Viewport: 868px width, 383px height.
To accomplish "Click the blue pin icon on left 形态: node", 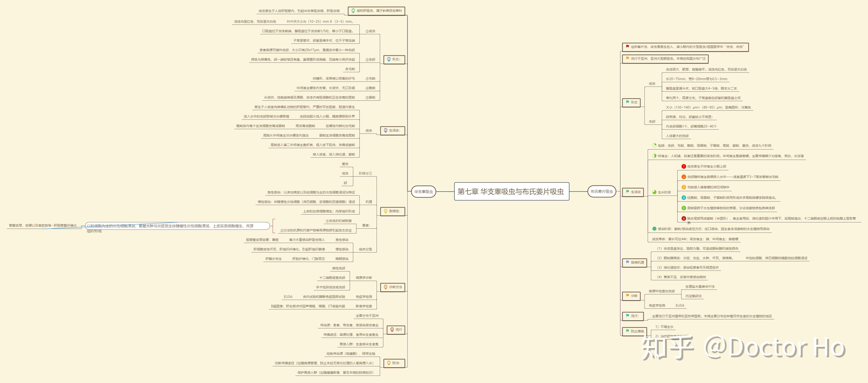I will point(389,59).
